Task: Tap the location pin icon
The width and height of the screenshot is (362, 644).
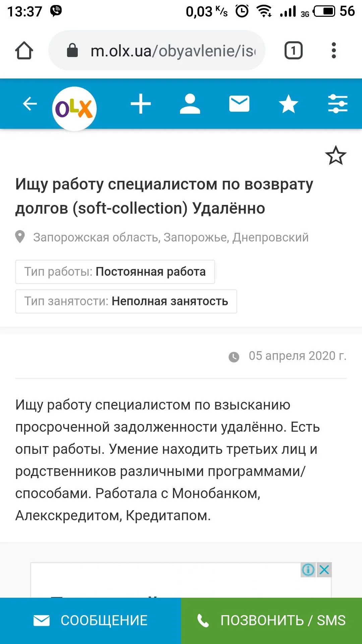Action: point(20,237)
